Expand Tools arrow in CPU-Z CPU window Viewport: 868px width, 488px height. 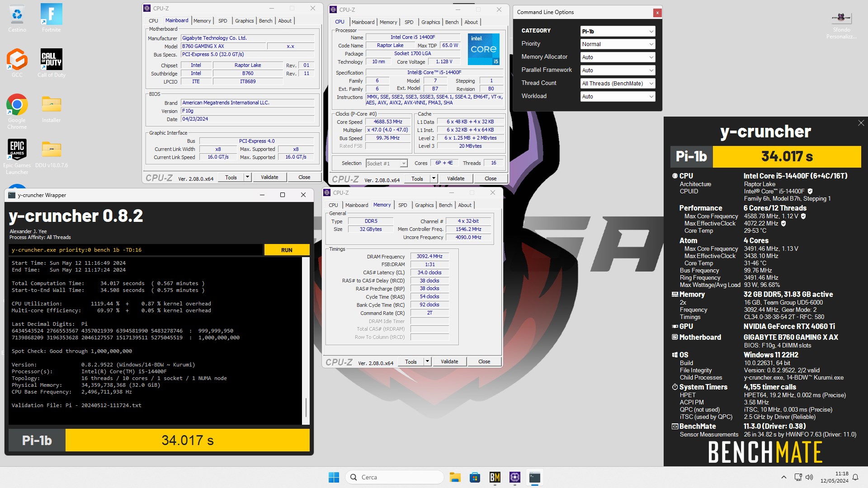pos(434,178)
